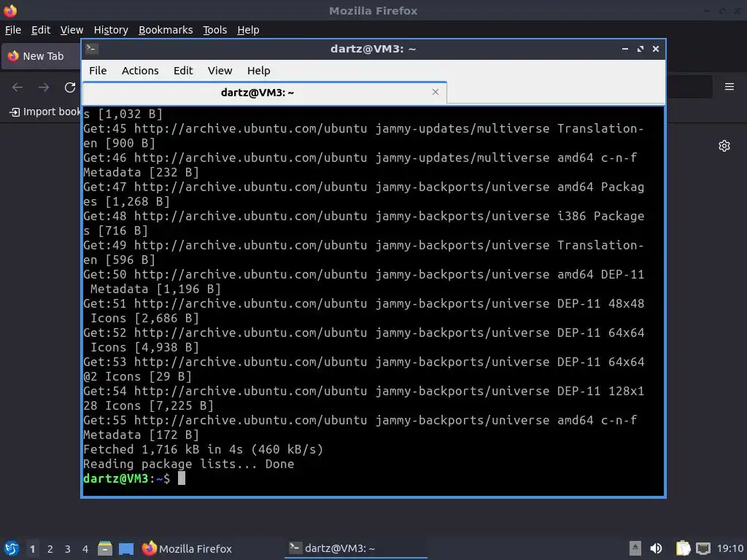Open the terminal File menu
747x560 pixels.
point(98,71)
